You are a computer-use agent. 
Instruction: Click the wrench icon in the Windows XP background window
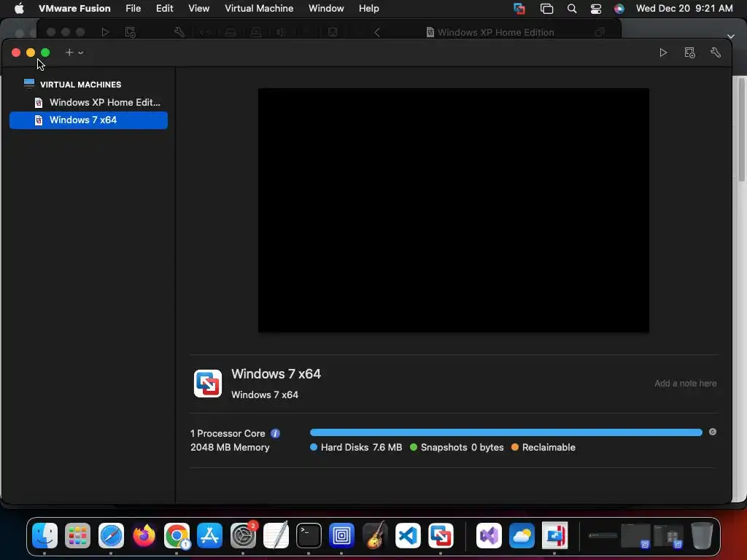tap(179, 32)
